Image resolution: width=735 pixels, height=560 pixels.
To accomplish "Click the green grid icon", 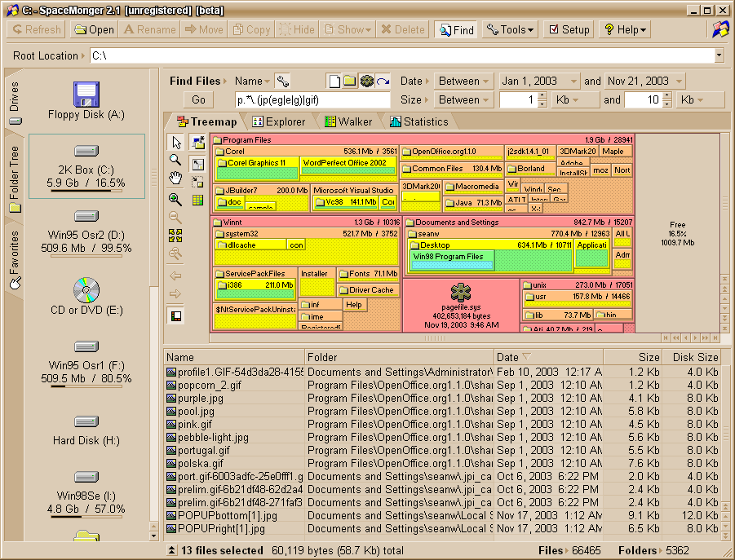I will point(197,200).
